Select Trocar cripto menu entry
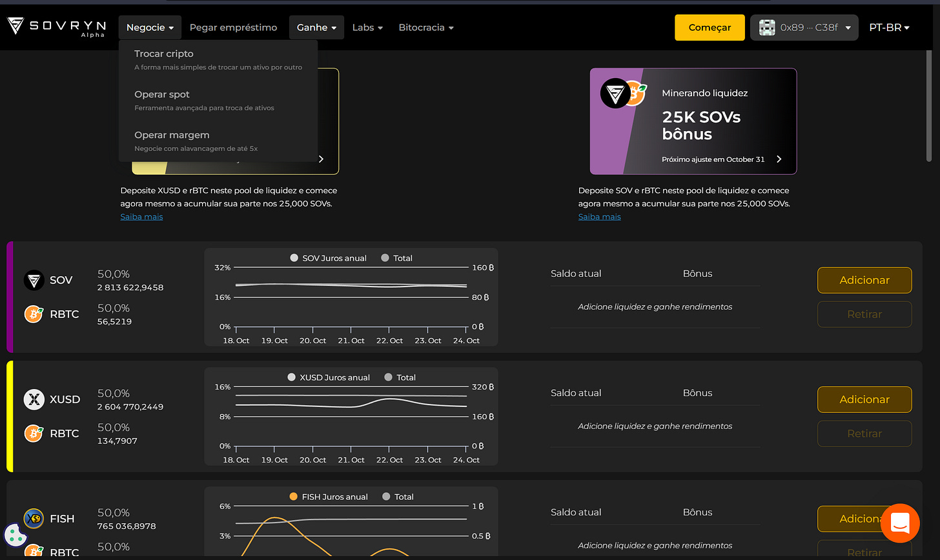 click(x=218, y=60)
